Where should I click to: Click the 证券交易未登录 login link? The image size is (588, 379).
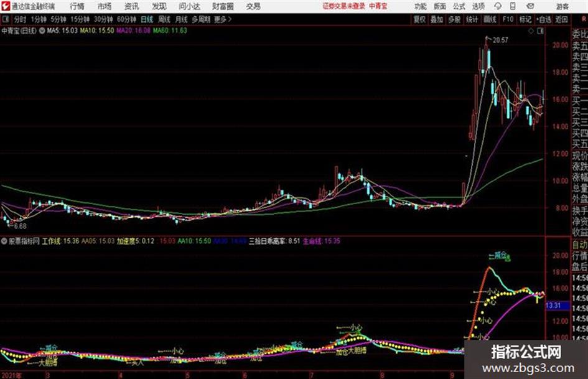(x=344, y=6)
